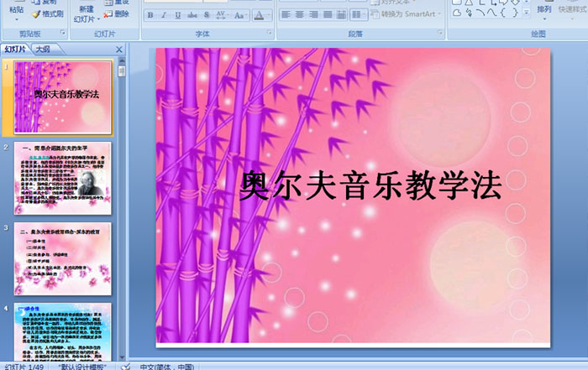Click the character spacing AV icon
The image size is (588, 370).
pos(221,16)
